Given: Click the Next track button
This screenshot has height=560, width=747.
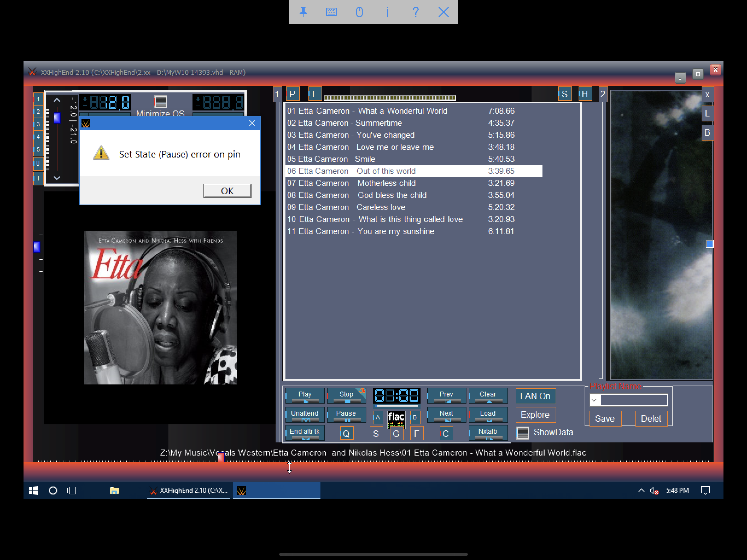Looking at the screenshot, I should point(447,415).
